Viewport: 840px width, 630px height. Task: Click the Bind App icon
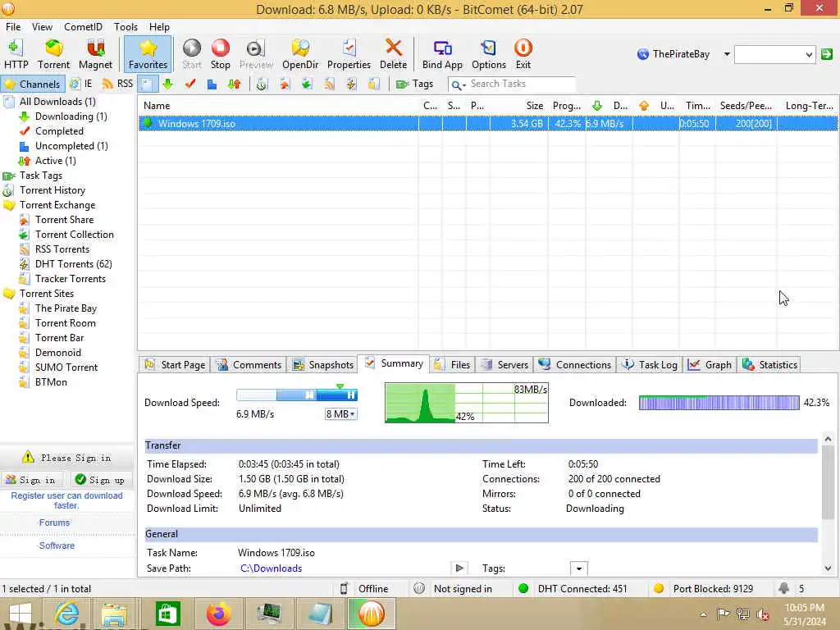[442, 53]
